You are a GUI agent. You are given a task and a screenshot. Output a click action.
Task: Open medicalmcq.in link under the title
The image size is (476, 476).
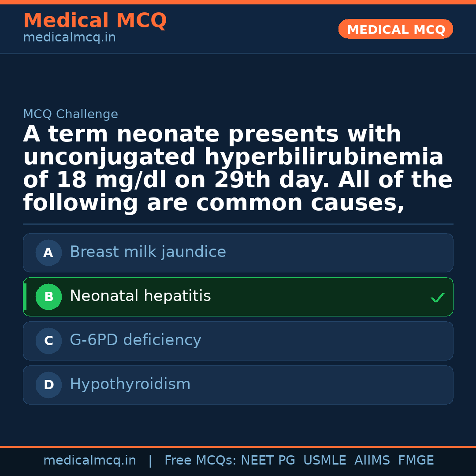[69, 38]
